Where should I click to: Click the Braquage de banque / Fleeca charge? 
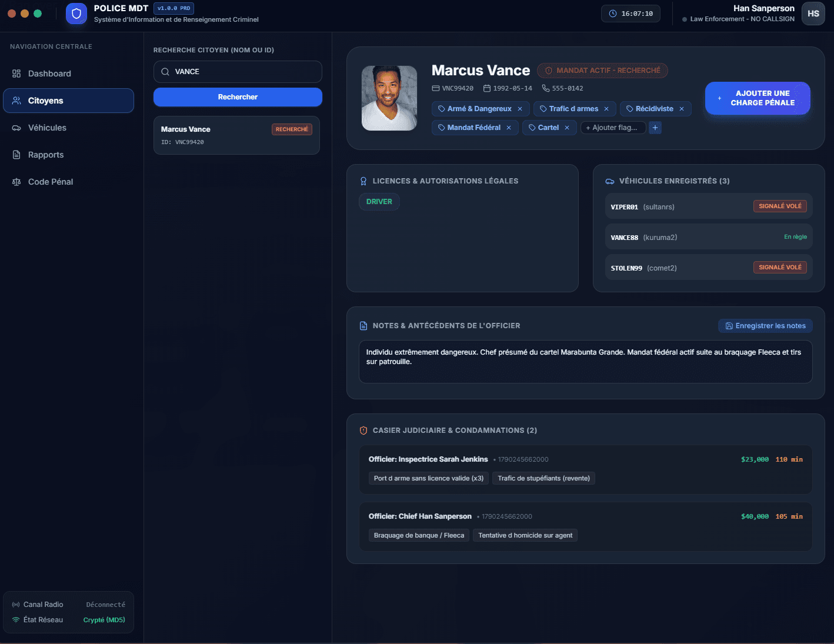pyautogui.click(x=419, y=535)
